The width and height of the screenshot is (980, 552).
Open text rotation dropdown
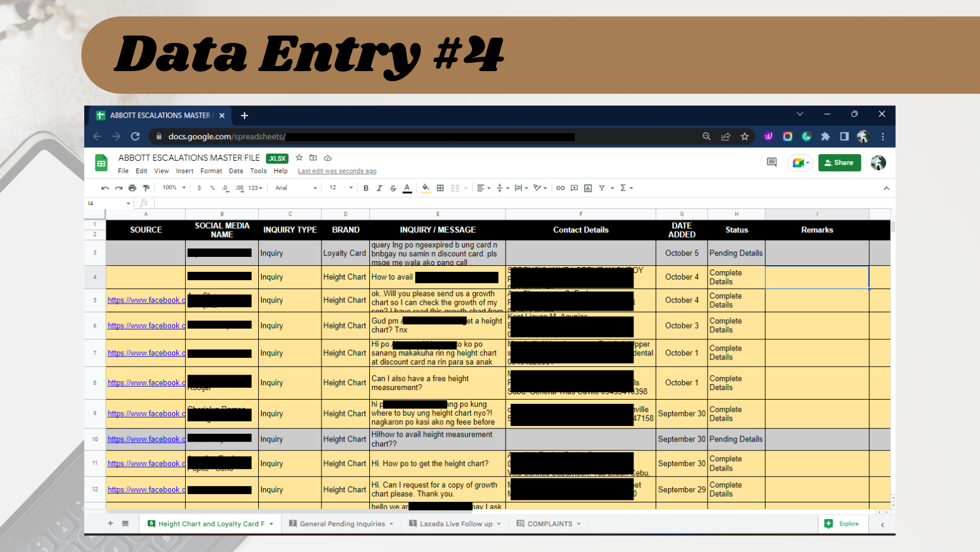540,188
